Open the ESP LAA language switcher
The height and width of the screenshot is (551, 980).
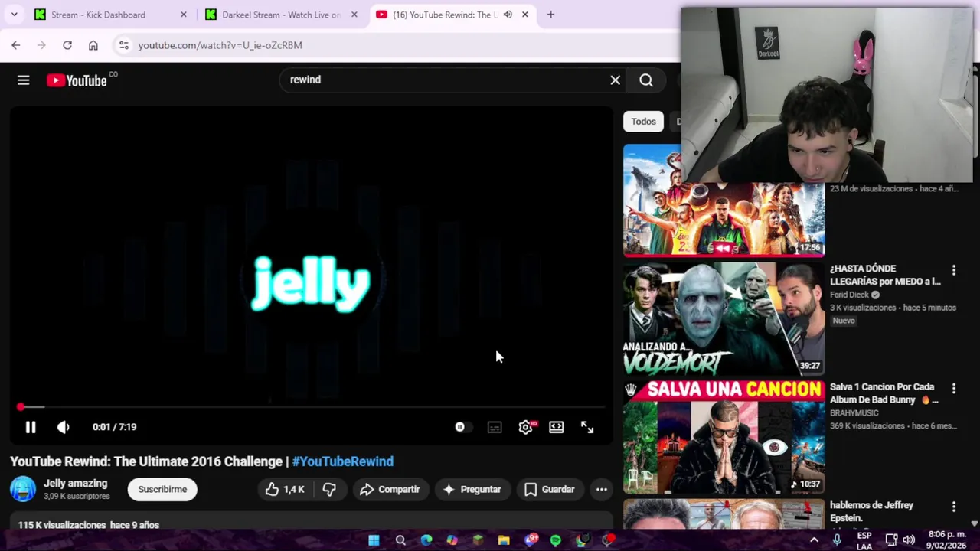click(864, 540)
